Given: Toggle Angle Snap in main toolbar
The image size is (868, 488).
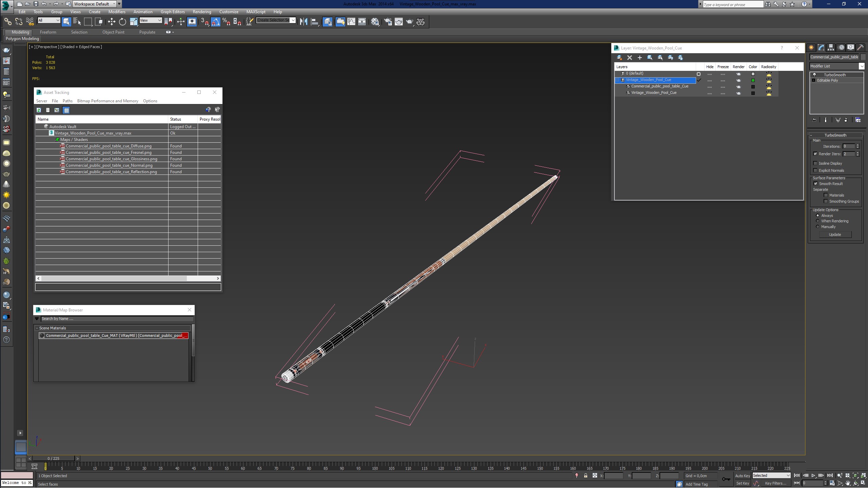Looking at the screenshot, I should (216, 22).
